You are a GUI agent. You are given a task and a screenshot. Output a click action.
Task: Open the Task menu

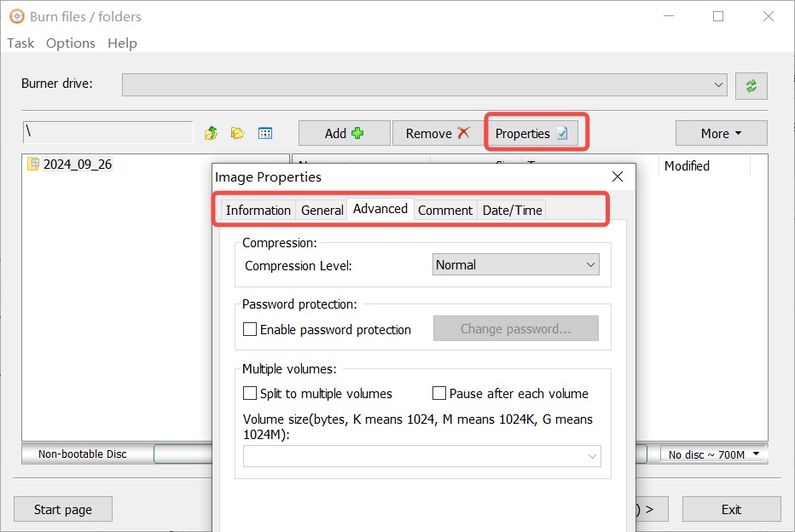pos(20,43)
